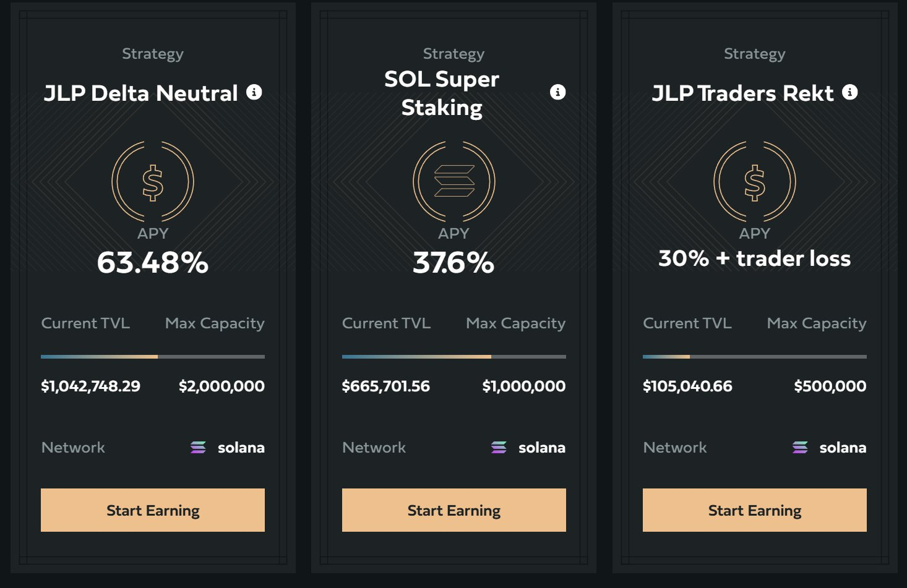This screenshot has width=907, height=588.
Task: Select the JLP Delta Neutral strategy title
Action: [x=141, y=93]
